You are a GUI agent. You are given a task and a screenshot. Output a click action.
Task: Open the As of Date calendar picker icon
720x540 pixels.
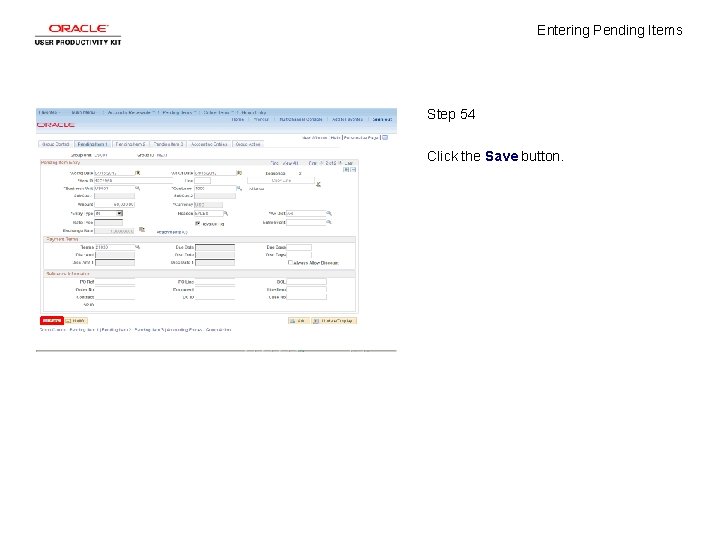click(x=239, y=173)
